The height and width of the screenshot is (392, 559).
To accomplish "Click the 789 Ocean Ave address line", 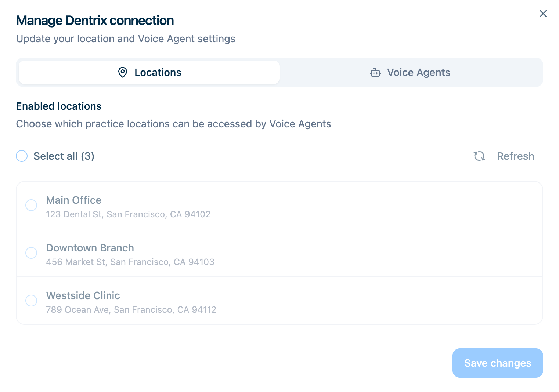I will pos(131,310).
